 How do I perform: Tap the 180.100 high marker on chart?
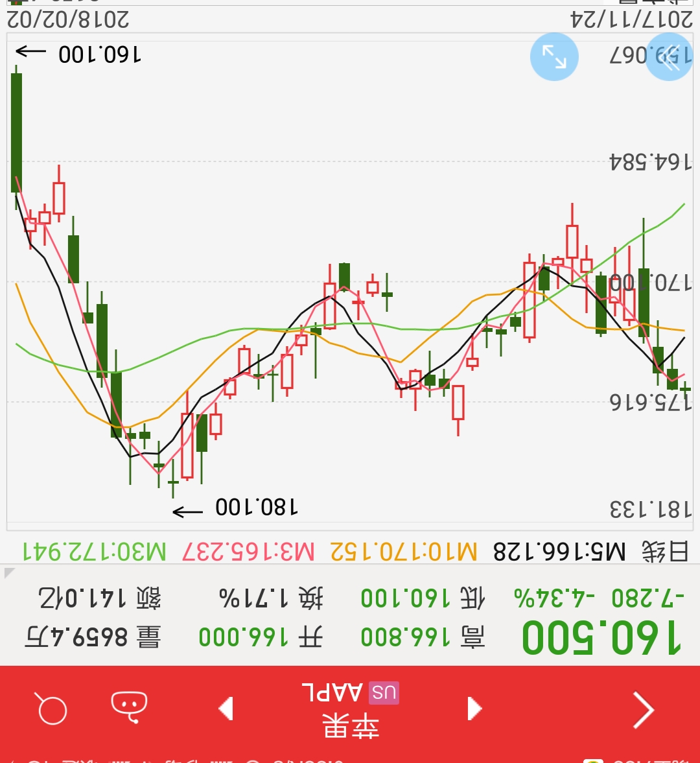point(256,507)
